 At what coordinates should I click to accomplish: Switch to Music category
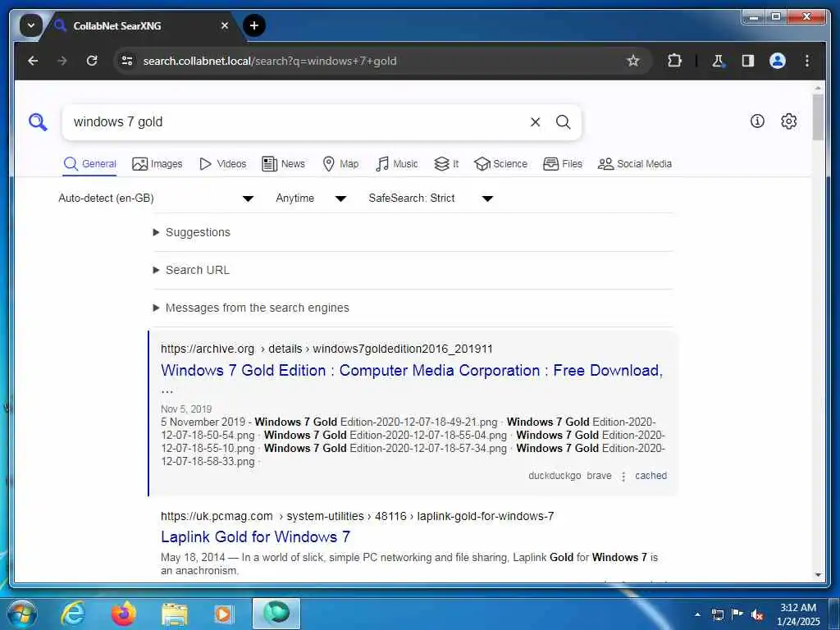click(396, 164)
